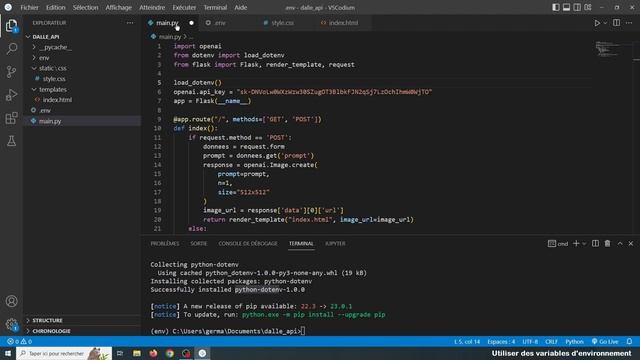Screen dimensions: 640x360
Task: Maximize panel size with chevron up
Action: tap(620, 243)
